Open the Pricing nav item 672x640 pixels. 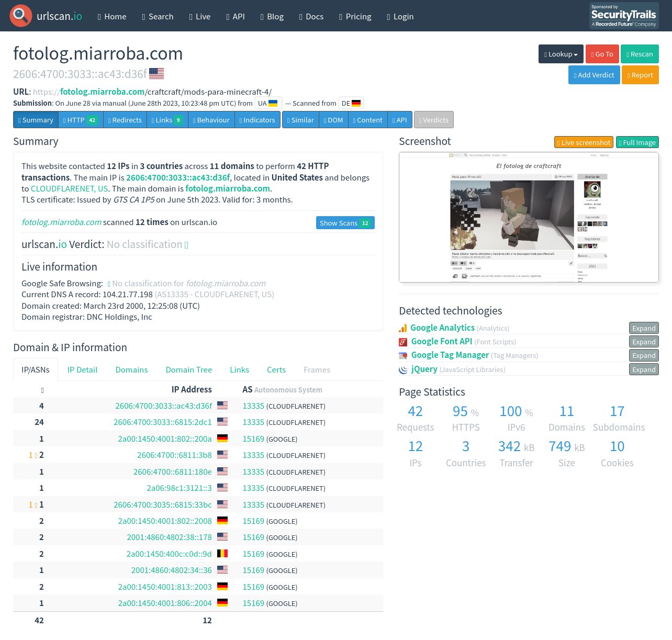click(355, 16)
